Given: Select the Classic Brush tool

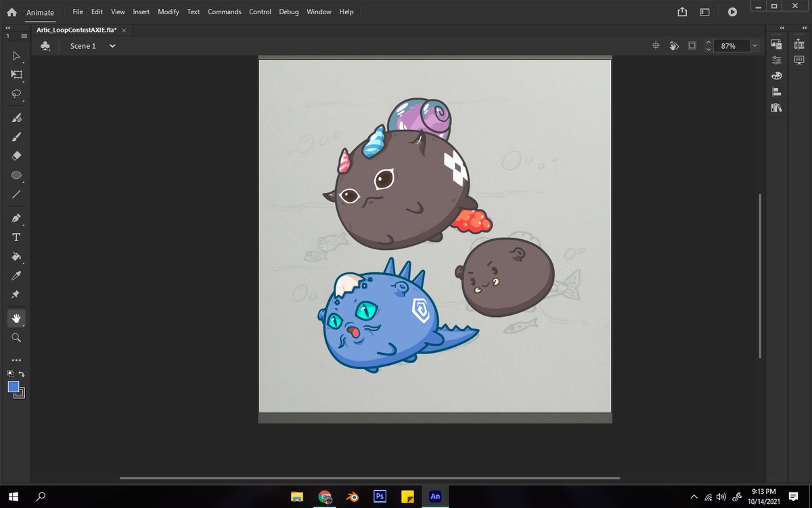Looking at the screenshot, I should pos(17,137).
